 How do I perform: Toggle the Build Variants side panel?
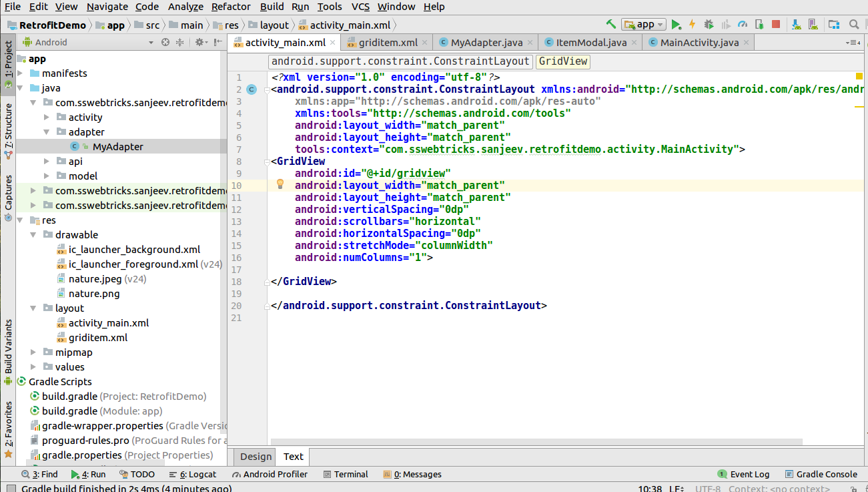[9, 352]
